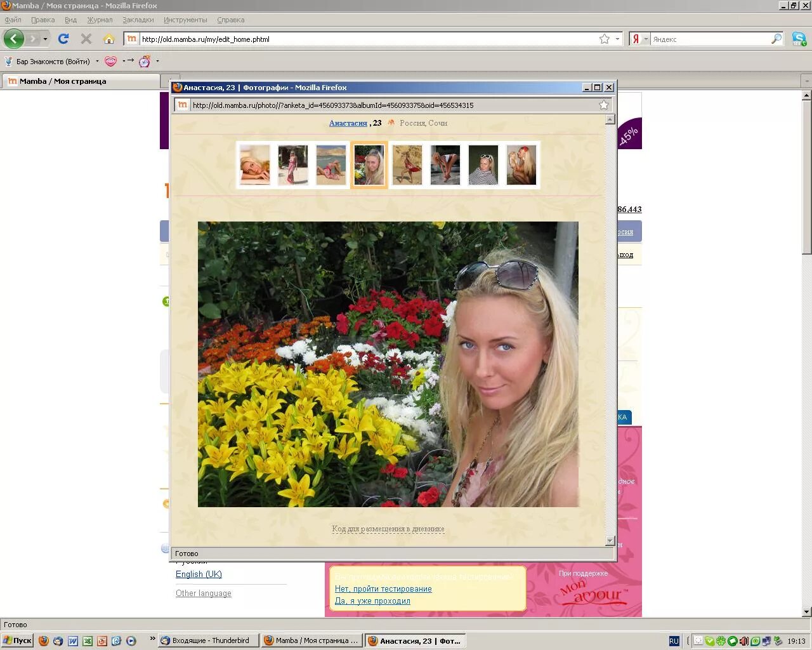Open the Файл menu
This screenshot has width=812, height=650.
pos(13,20)
